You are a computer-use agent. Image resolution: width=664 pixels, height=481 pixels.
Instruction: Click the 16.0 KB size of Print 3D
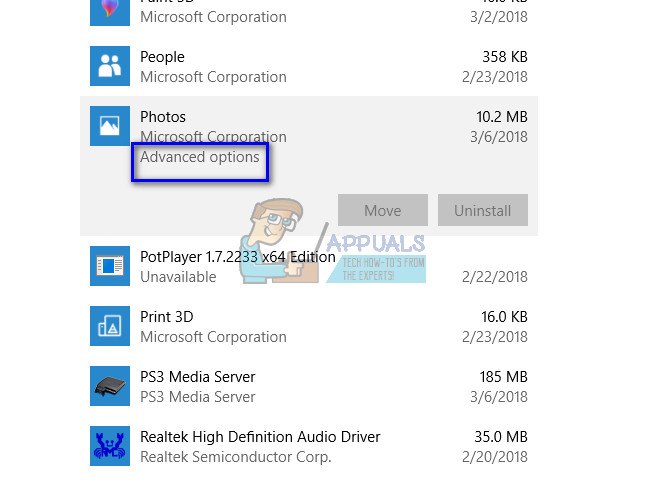(x=504, y=317)
